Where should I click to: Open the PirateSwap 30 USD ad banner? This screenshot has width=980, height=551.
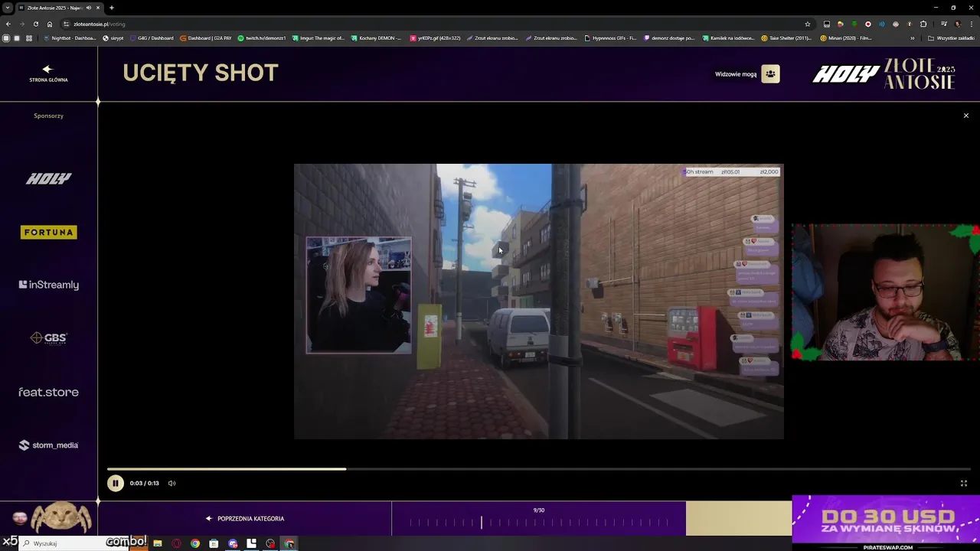pyautogui.click(x=886, y=523)
